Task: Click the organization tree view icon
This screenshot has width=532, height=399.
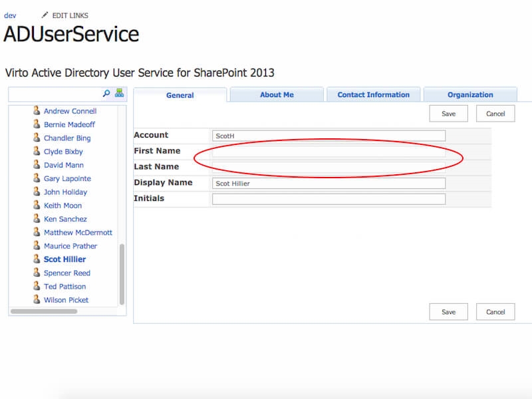Action: (x=119, y=92)
